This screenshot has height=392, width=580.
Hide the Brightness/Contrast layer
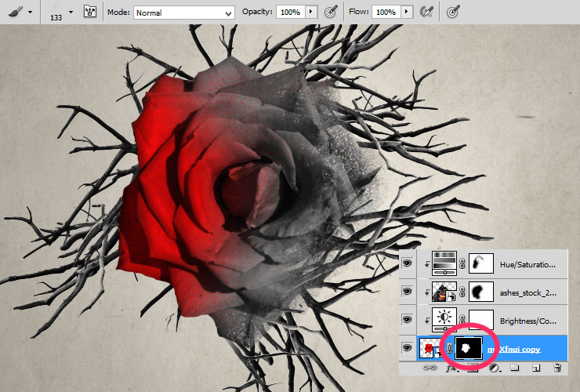(407, 321)
